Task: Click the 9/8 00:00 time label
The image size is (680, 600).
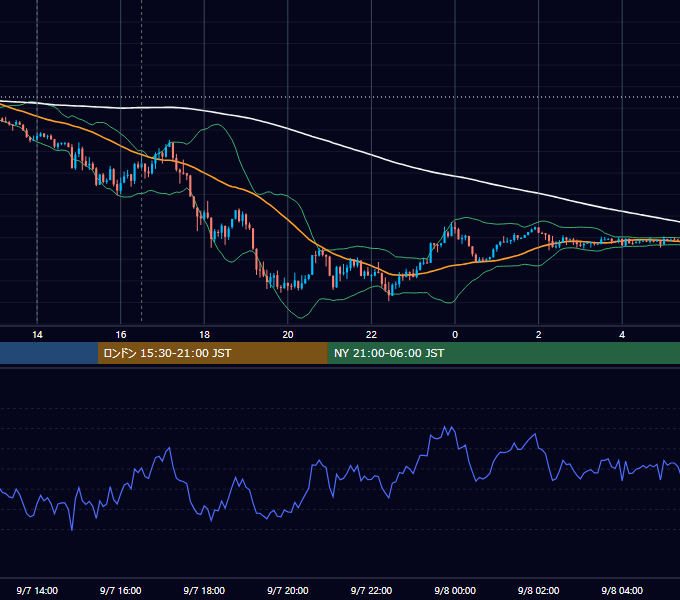Action: click(x=455, y=590)
